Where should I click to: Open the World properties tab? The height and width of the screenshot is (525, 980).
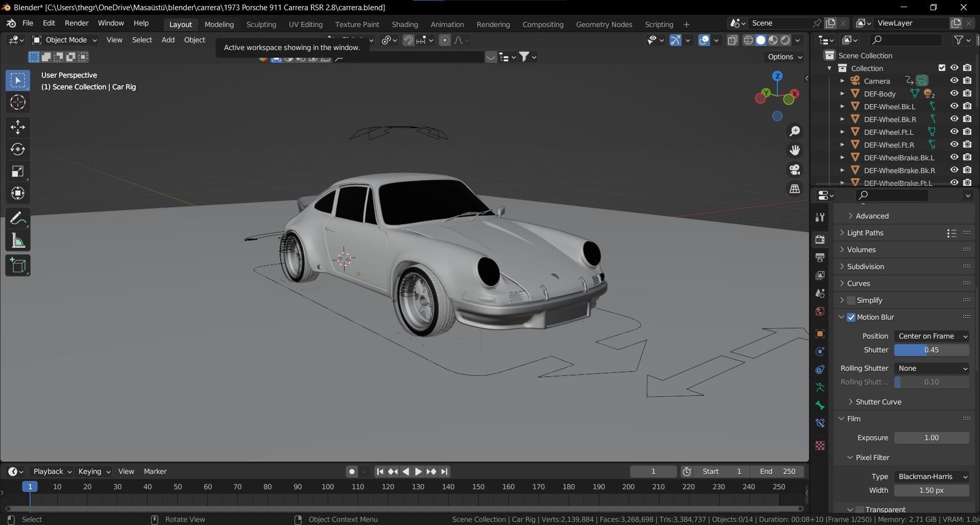point(820,311)
